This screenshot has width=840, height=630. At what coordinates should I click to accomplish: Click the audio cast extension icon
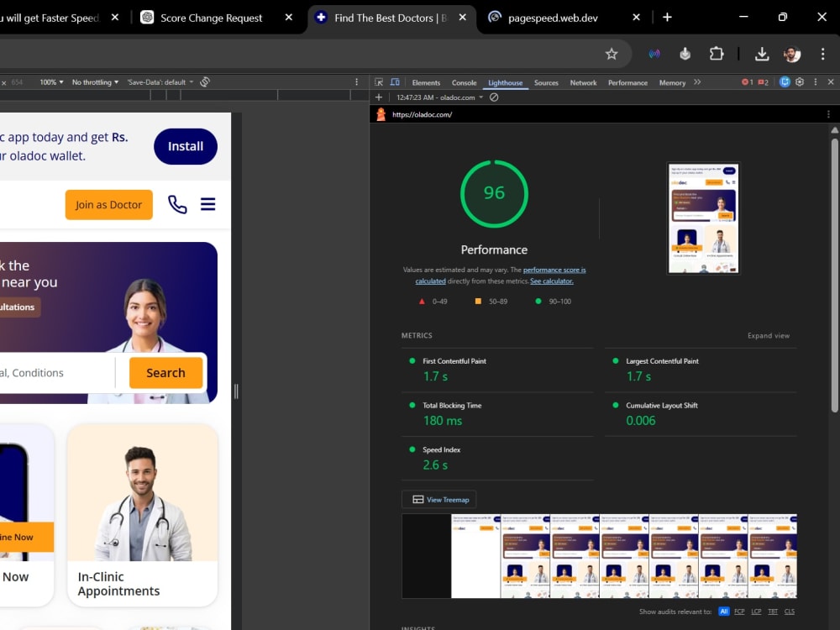click(654, 54)
